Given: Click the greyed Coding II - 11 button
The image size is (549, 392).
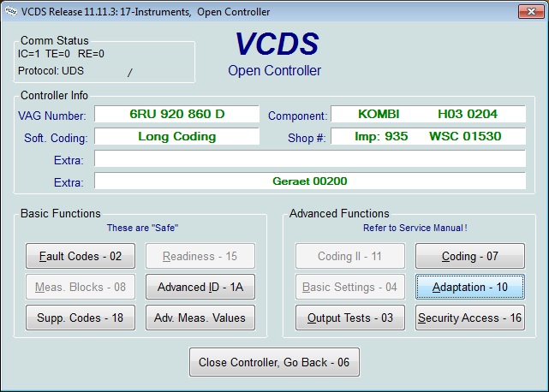Looking at the screenshot, I should tap(350, 256).
